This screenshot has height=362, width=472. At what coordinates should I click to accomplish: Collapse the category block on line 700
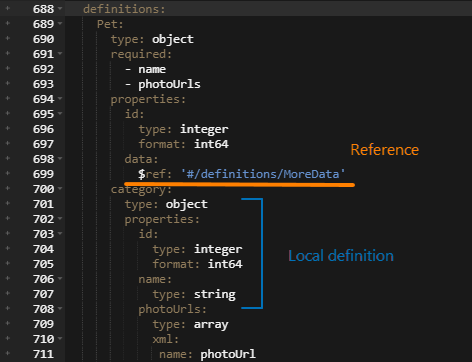pos(60,188)
